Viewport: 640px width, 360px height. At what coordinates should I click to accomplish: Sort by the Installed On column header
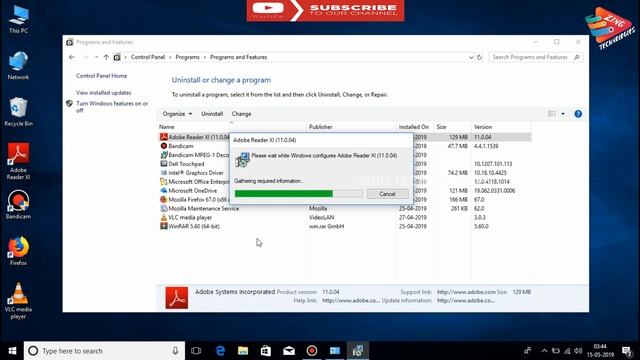pyautogui.click(x=415, y=127)
